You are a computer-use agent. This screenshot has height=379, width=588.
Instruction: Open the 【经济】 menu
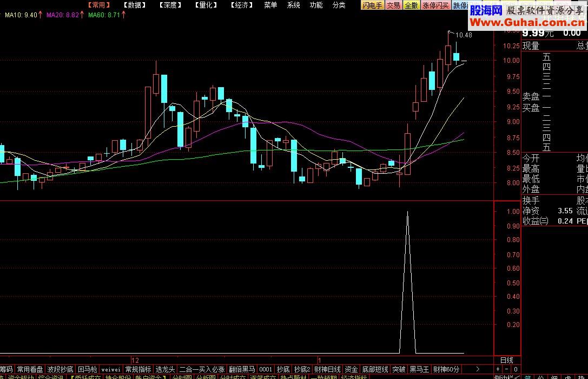tap(242, 5)
